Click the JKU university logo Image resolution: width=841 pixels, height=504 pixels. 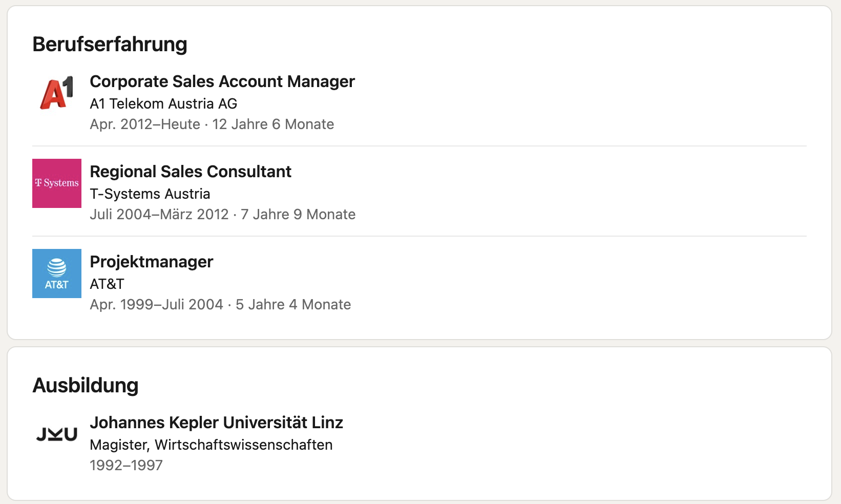tap(57, 434)
